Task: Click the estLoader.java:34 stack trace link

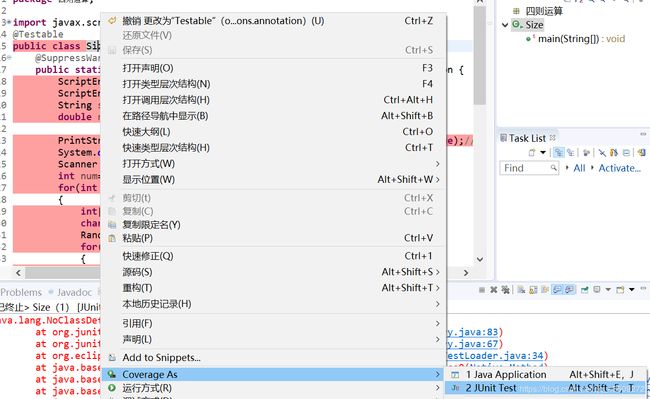Action: pos(495,355)
